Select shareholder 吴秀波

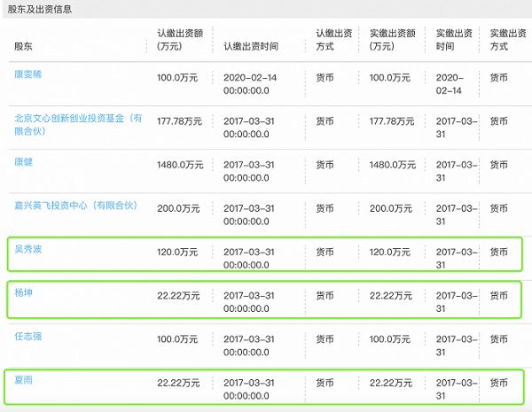pyautogui.click(x=28, y=249)
